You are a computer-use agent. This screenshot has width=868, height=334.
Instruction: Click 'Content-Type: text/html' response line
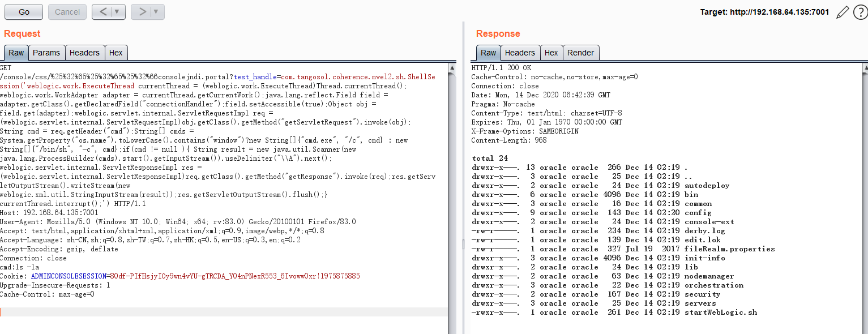[546, 113]
